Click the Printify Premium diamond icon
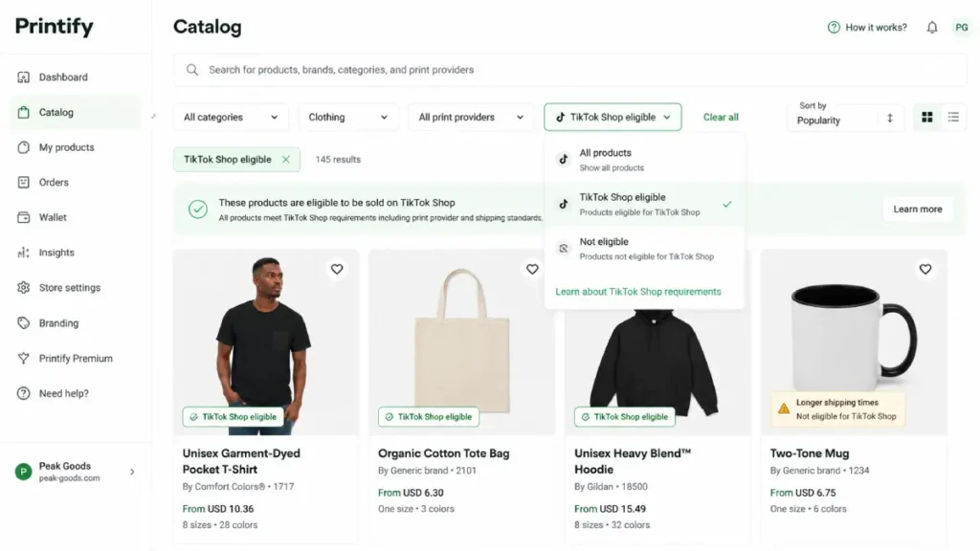This screenshot has height=551, width=980. [23, 358]
